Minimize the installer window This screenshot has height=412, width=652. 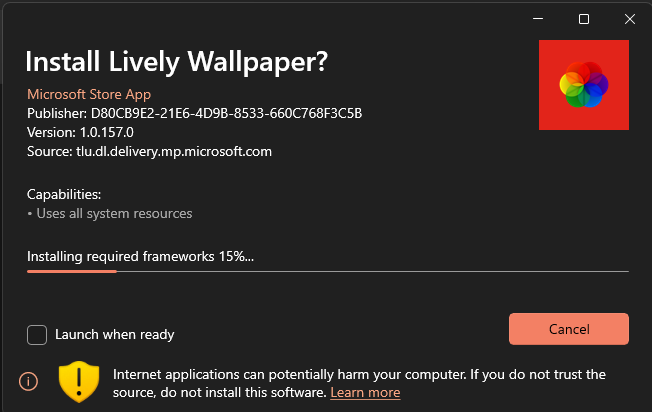[538, 19]
